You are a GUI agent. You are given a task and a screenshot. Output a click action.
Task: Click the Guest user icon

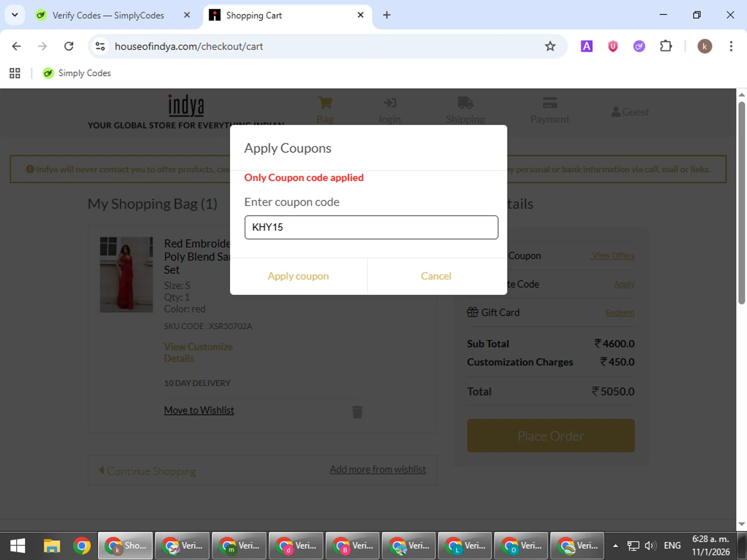pyautogui.click(x=616, y=112)
